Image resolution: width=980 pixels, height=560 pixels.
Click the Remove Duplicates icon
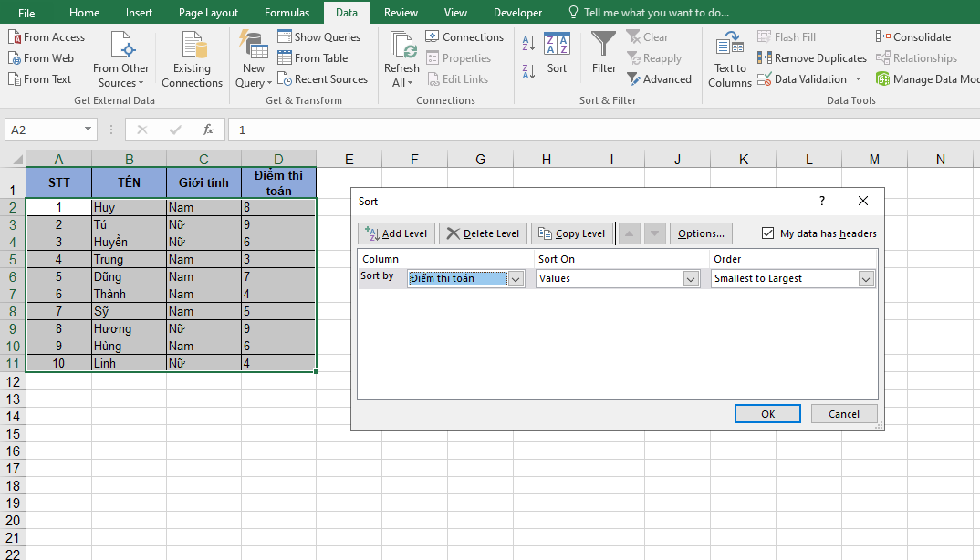coord(765,58)
